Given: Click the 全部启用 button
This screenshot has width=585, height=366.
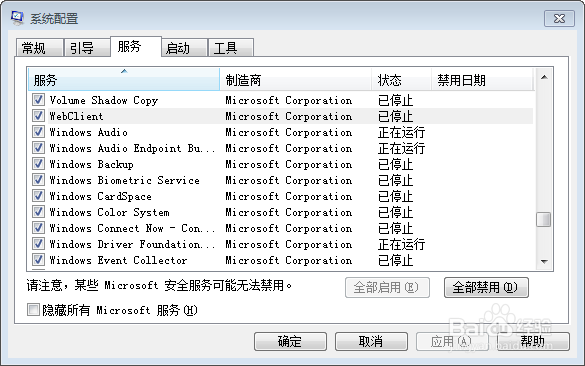Looking at the screenshot, I should [387, 288].
